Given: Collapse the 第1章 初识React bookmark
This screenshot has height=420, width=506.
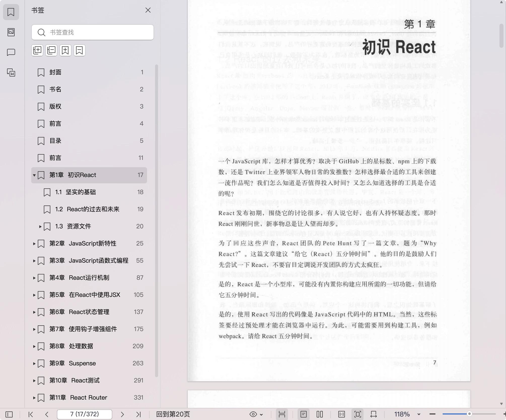Looking at the screenshot, I should [x=34, y=175].
